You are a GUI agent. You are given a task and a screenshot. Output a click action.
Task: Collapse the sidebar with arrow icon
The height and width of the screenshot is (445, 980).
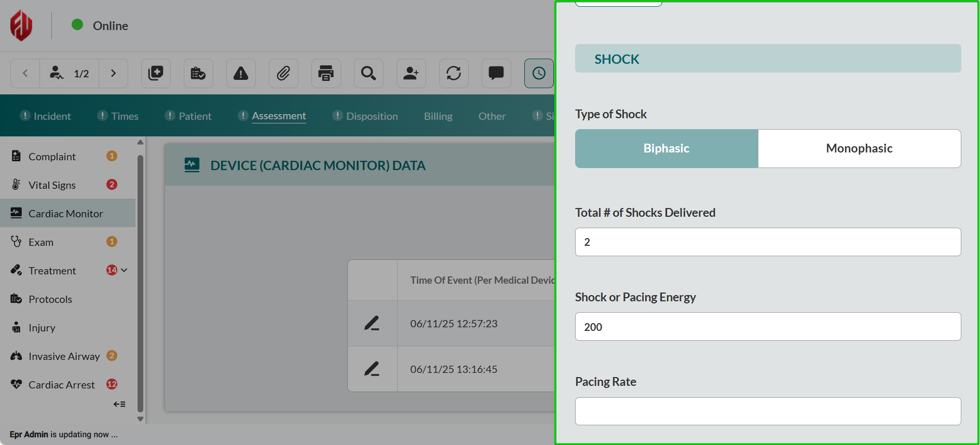[119, 404]
